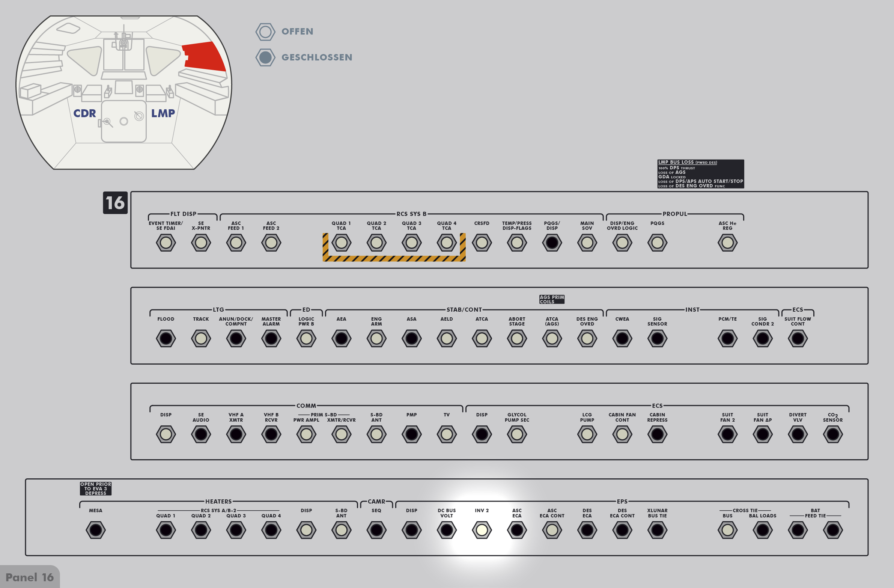Viewport: 894px width, 588px height.
Task: Click the LMP BUS LOSS info placard
Action: tap(700, 174)
